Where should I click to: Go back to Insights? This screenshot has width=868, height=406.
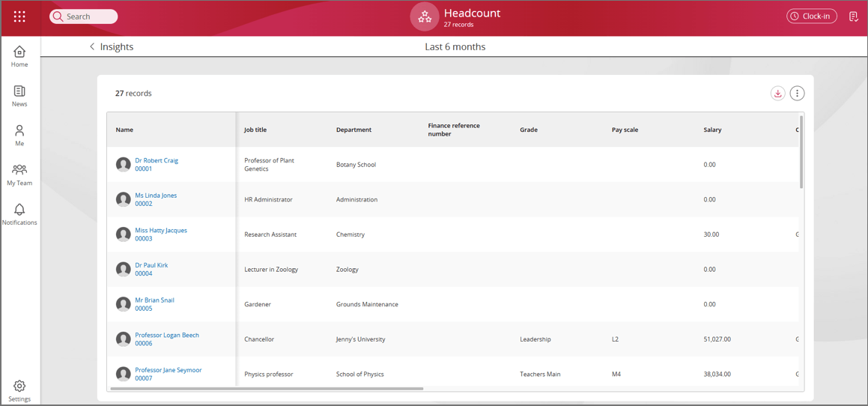pos(112,46)
